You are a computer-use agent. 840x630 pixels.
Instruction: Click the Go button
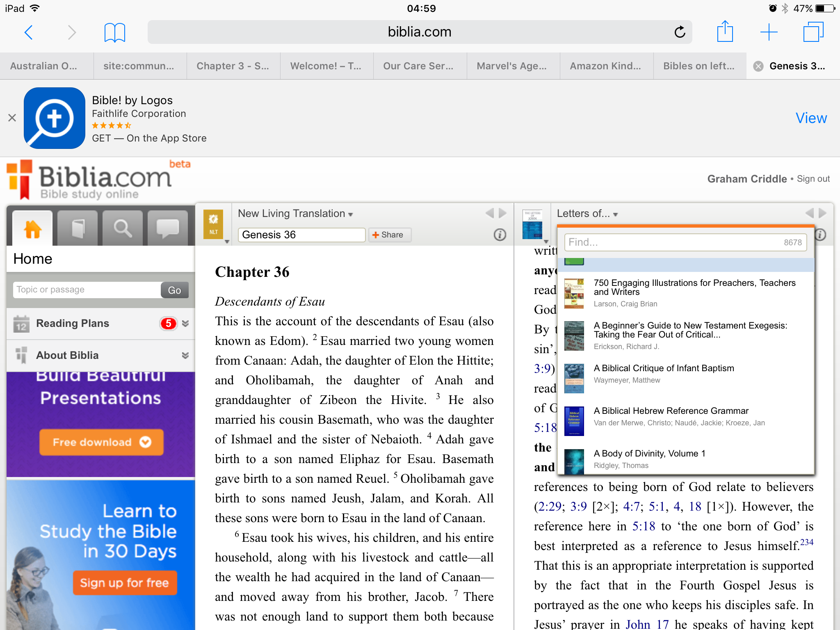[x=174, y=290]
